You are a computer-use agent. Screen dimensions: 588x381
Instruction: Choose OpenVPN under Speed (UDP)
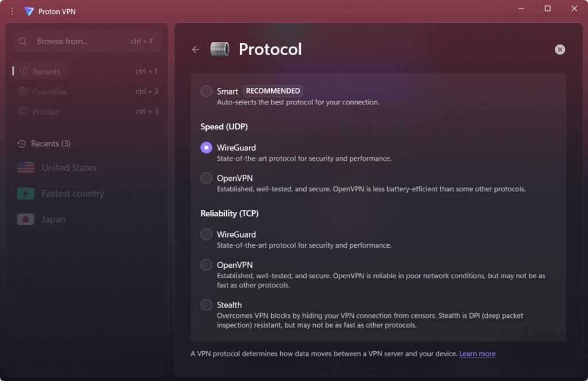click(x=206, y=178)
